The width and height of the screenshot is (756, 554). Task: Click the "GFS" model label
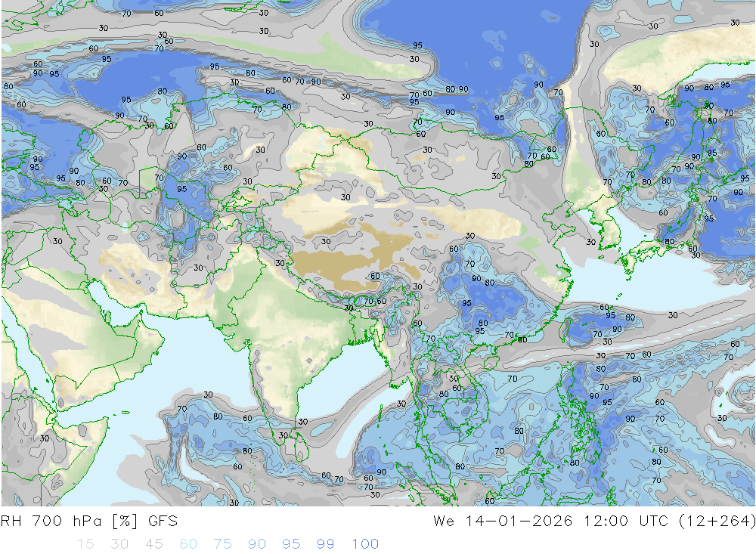[163, 522]
